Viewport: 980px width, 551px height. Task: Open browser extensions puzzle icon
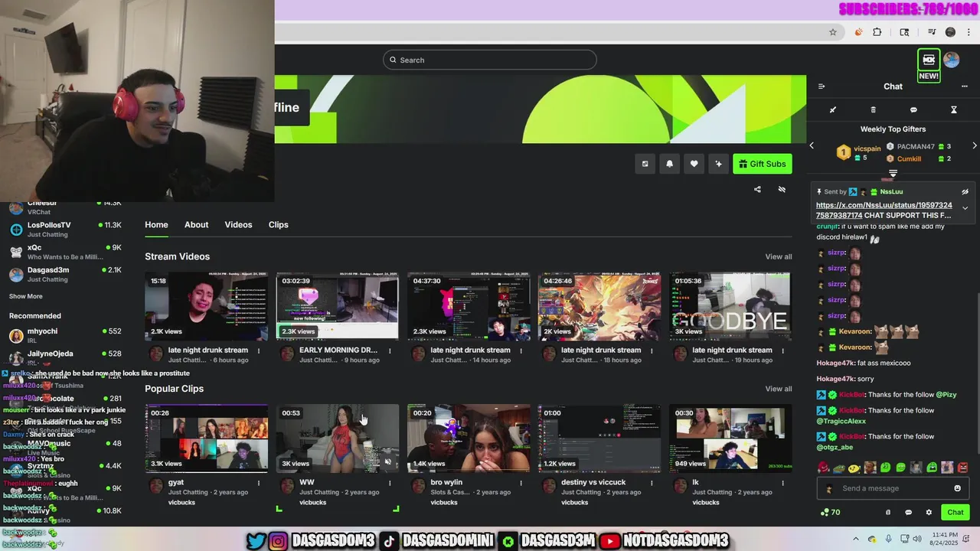tap(877, 32)
